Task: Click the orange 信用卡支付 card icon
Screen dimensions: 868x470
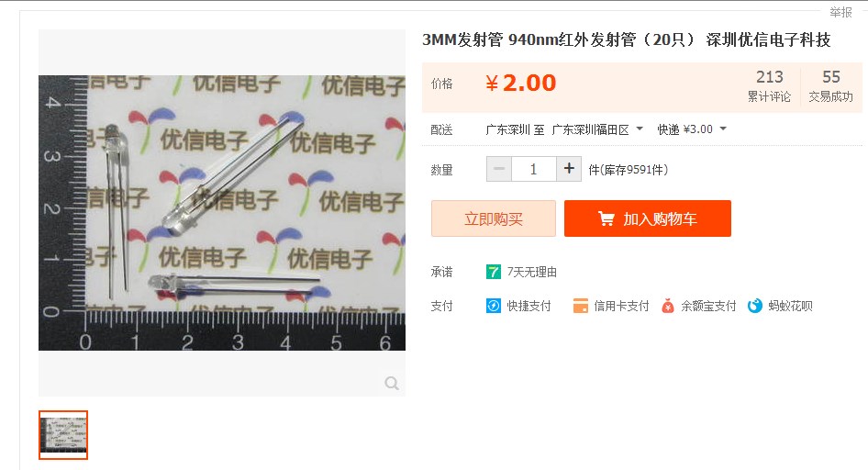Action: [x=581, y=306]
